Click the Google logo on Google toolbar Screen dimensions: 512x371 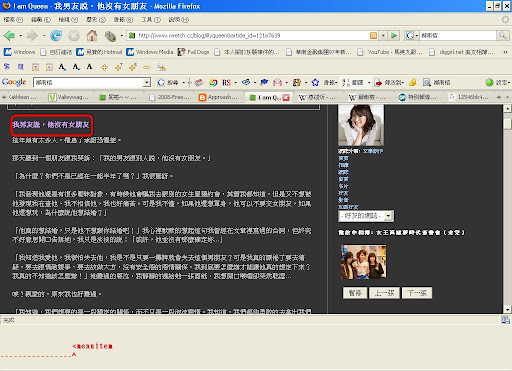pos(14,82)
